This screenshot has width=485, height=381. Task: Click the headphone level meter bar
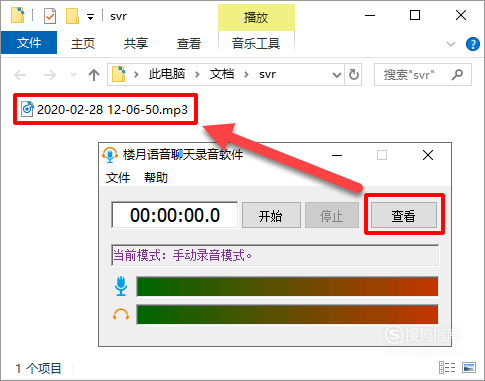tap(287, 314)
